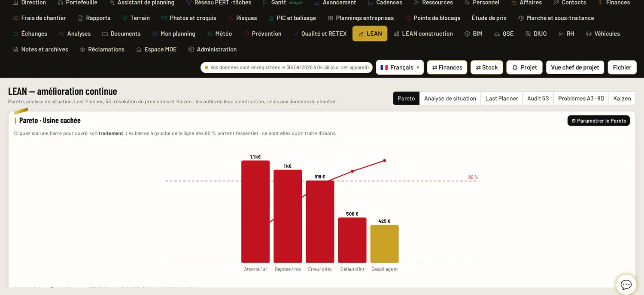644x295 pixels.
Task: Open the Français language dropdown
Action: 400,67
